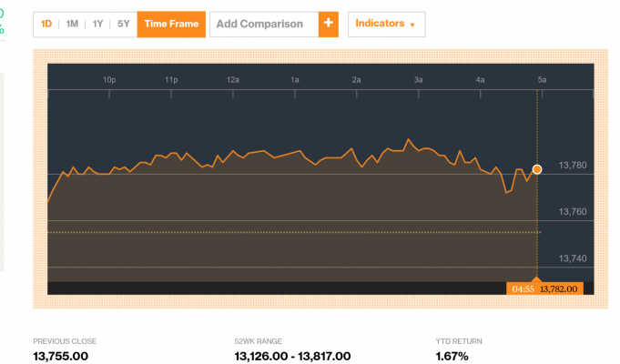Image resolution: width=620 pixels, height=364 pixels.
Task: Show the 5Y chart range
Action: [124, 24]
